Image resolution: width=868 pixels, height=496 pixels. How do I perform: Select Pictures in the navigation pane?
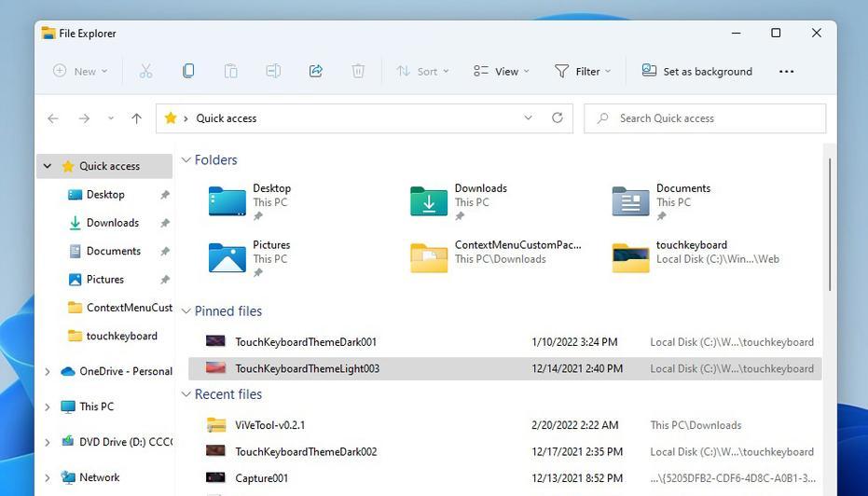[96, 280]
